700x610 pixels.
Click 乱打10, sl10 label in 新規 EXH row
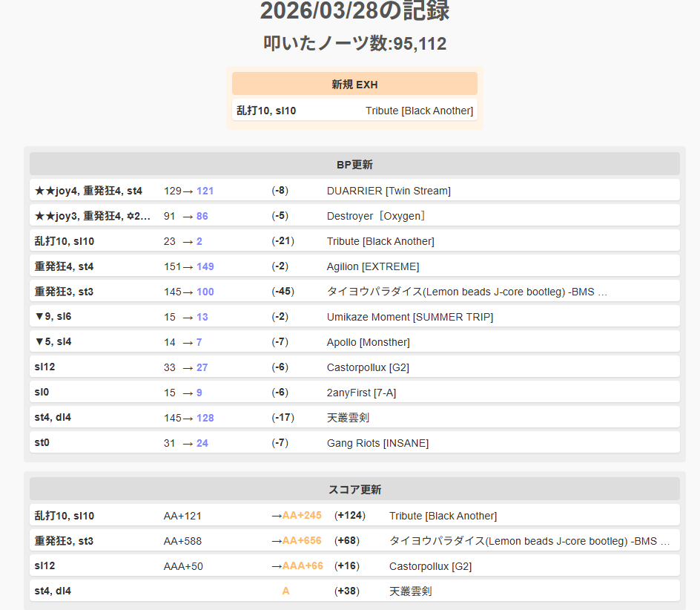(266, 111)
